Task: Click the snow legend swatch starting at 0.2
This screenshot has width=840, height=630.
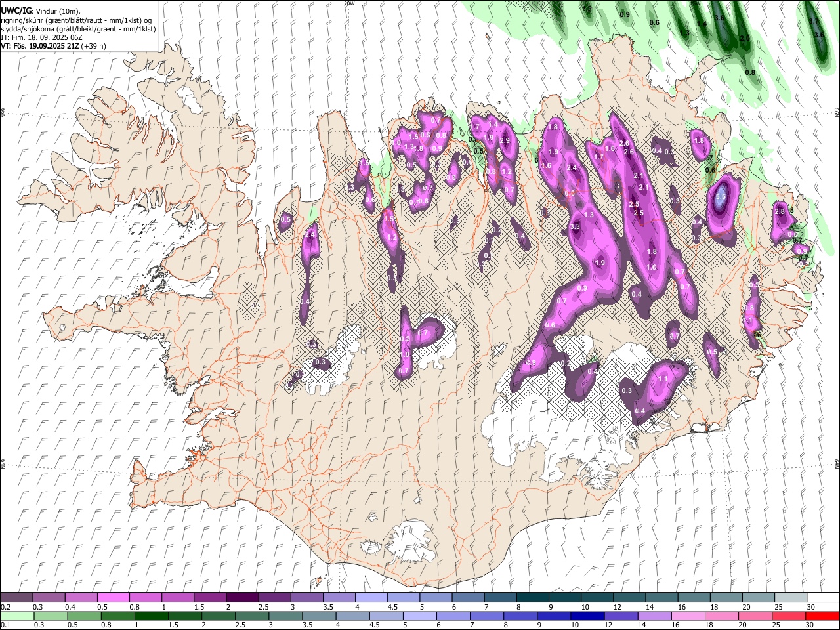Action: tap(17, 598)
